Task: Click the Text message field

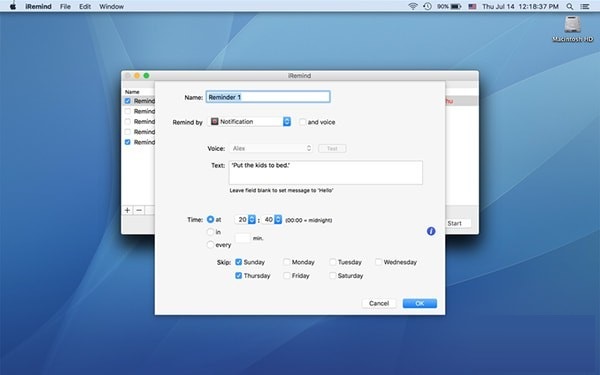Action: click(326, 173)
